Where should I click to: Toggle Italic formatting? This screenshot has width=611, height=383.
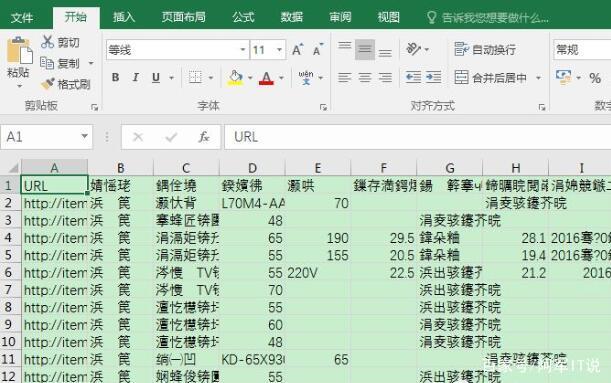[x=135, y=78]
